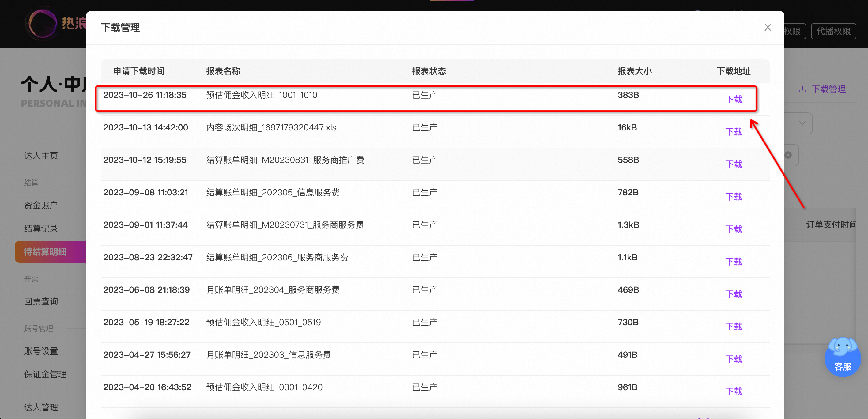This screenshot has height=419, width=868.
Task: Download 月账单明细_202304_服务商服务费 report
Action: (x=734, y=294)
